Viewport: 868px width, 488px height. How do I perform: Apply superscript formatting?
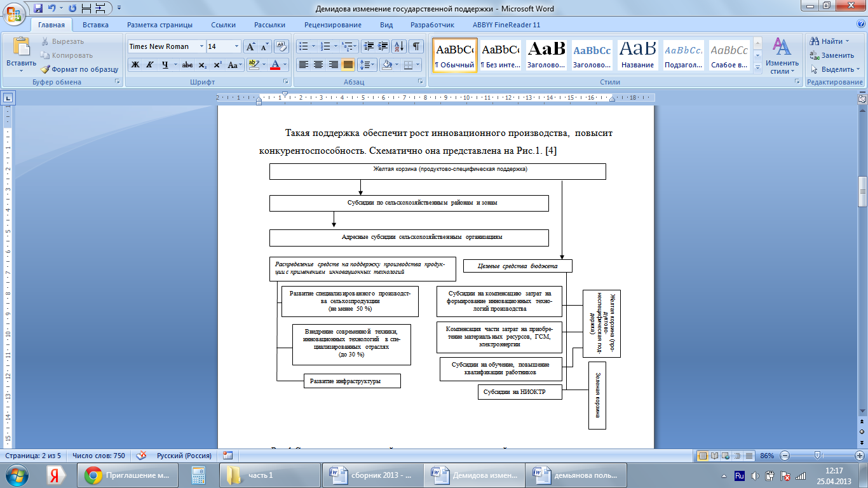tap(217, 65)
